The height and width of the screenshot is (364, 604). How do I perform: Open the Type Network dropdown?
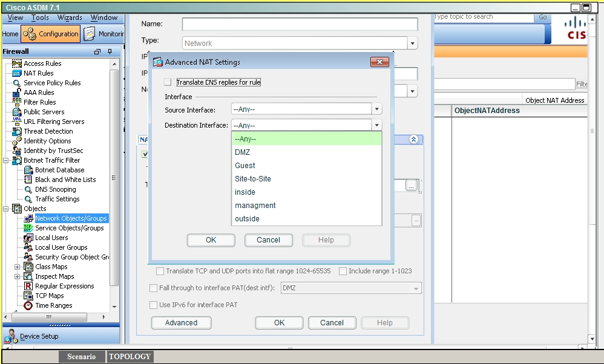click(413, 43)
